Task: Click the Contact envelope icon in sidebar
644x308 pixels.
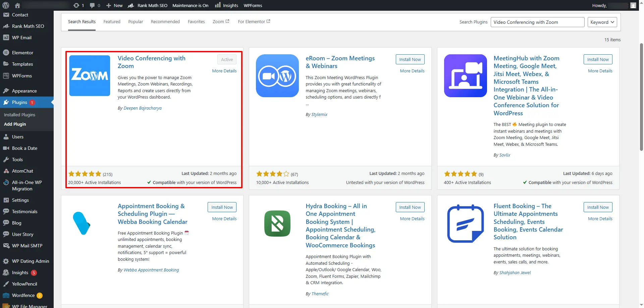Action: (x=6, y=15)
